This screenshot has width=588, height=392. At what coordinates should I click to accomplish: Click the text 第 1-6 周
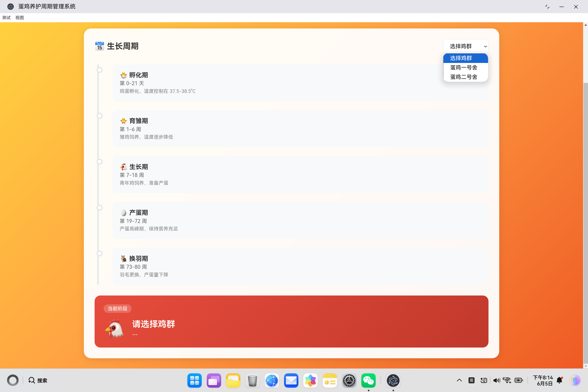pos(130,129)
